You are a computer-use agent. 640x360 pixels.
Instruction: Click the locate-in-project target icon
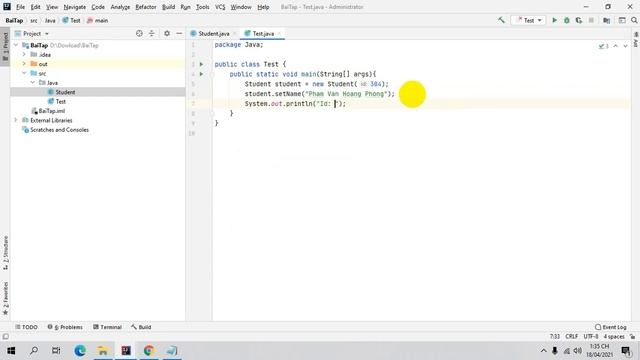(x=139, y=33)
